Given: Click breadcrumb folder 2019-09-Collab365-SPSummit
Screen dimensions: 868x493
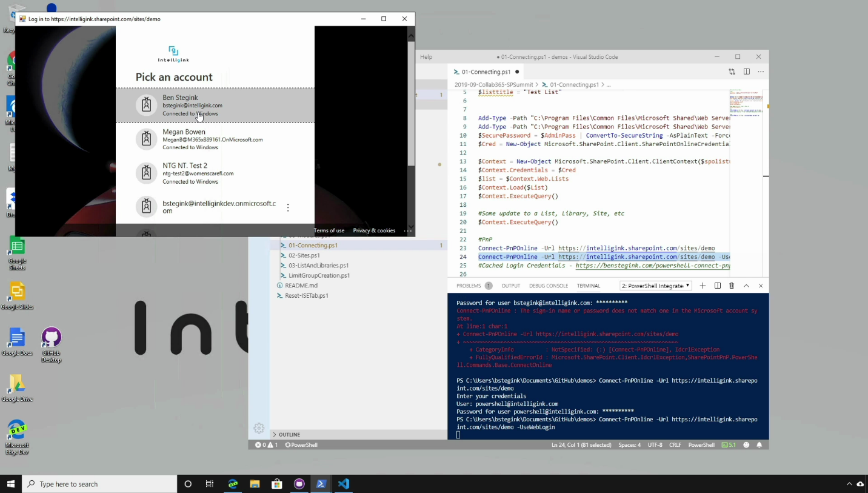Looking at the screenshot, I should coord(493,85).
